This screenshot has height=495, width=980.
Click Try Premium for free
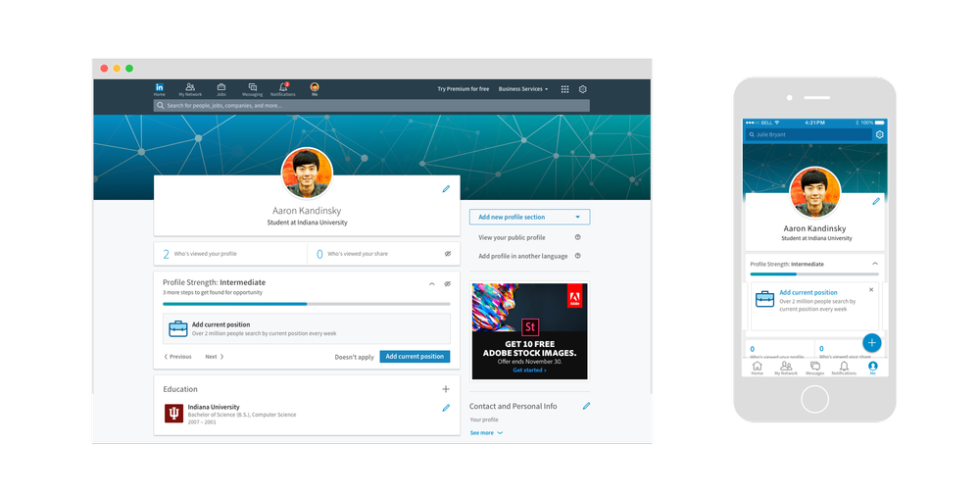[464, 89]
